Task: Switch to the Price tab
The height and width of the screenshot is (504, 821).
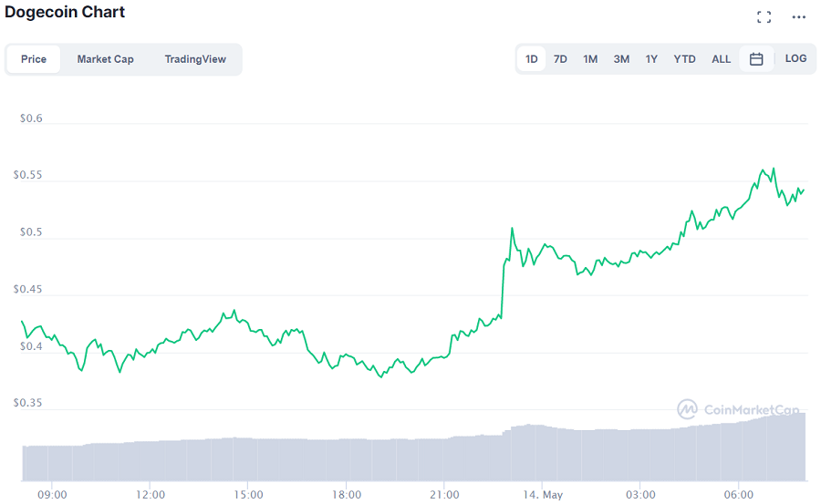Action: (34, 58)
